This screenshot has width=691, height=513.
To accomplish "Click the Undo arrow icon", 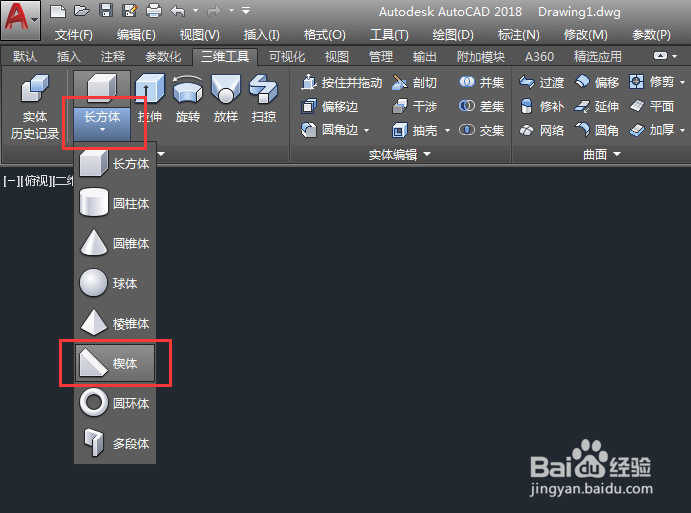I will pos(178,11).
